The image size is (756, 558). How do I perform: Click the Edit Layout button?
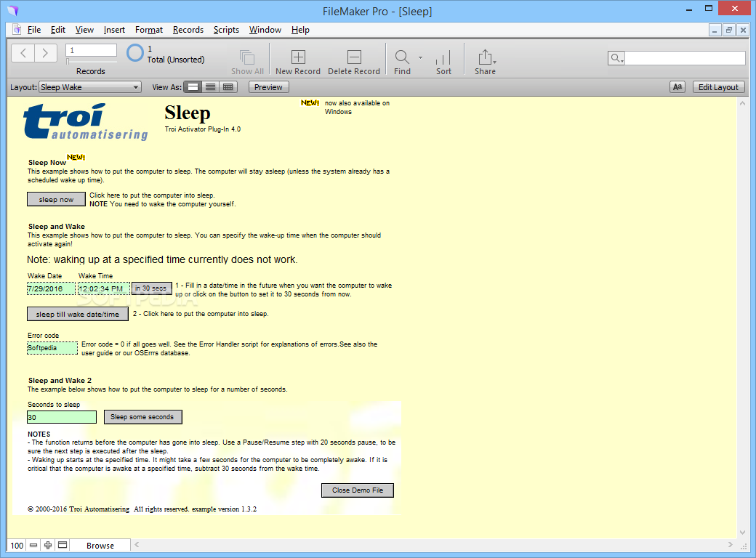pyautogui.click(x=718, y=87)
